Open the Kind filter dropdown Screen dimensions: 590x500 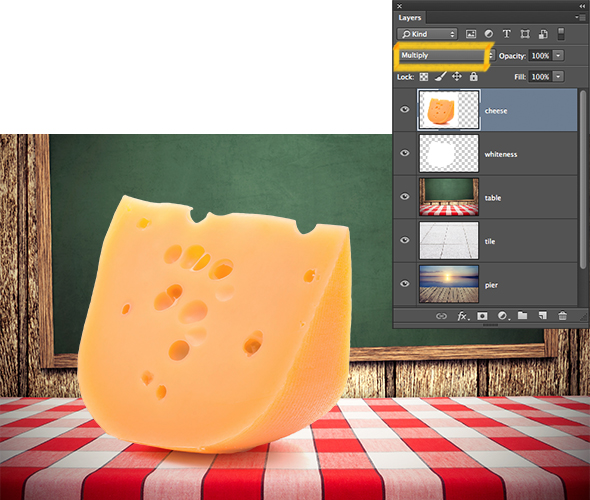pos(427,34)
